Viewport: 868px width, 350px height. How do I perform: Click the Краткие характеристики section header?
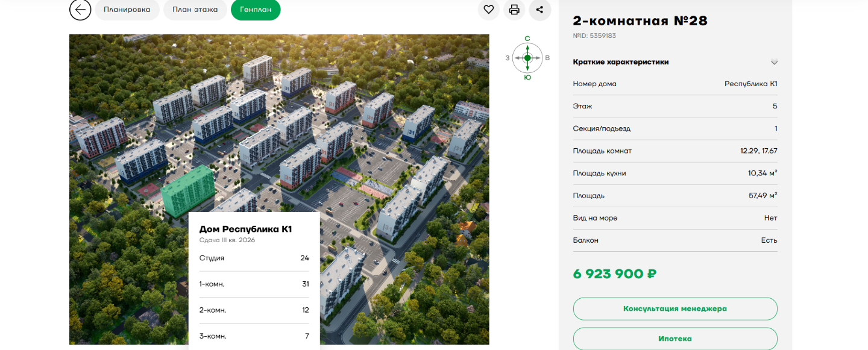[620, 62]
